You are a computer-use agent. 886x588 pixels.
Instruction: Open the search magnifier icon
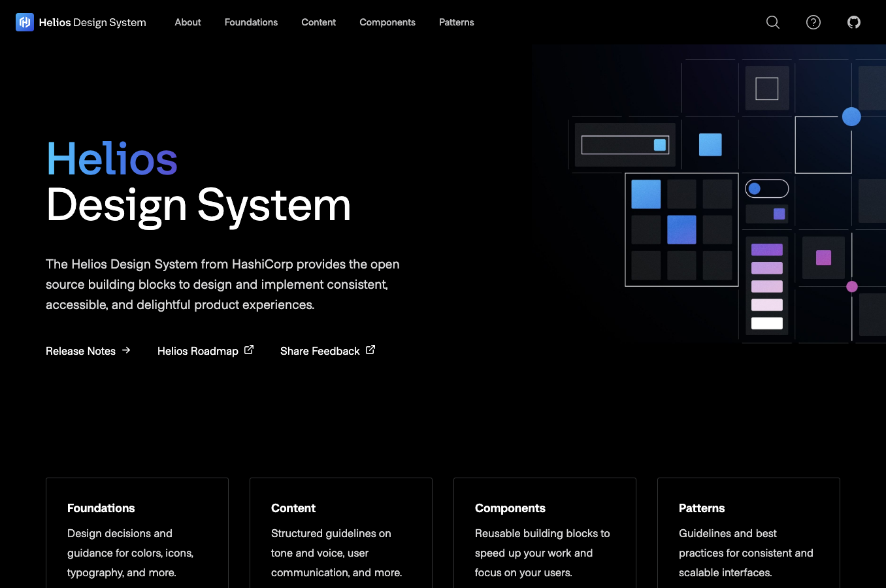click(x=772, y=22)
